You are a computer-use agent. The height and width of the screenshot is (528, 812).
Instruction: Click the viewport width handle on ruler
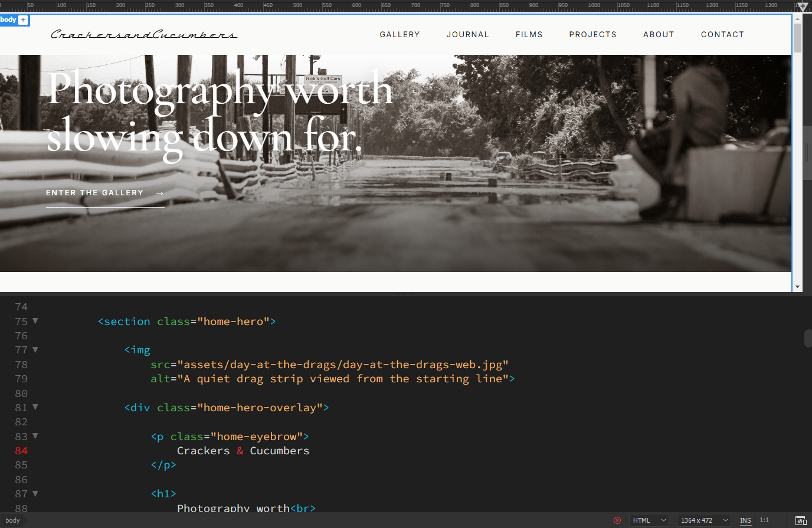click(803, 6)
